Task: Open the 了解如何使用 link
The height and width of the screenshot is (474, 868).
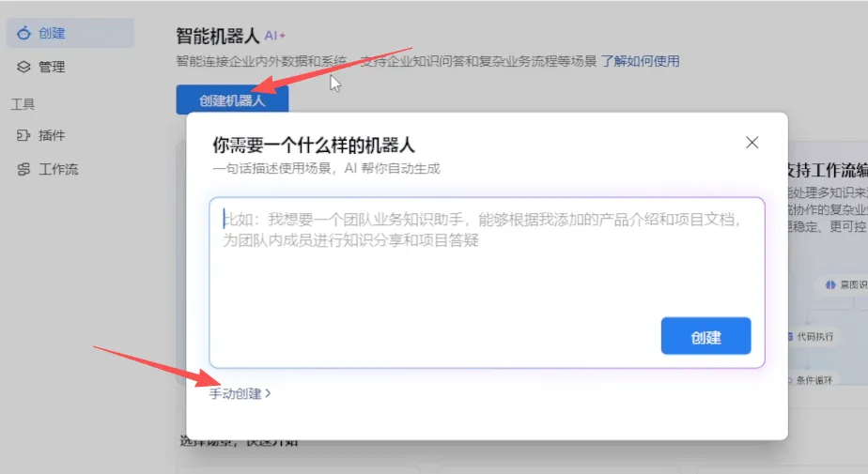Action: click(x=641, y=61)
